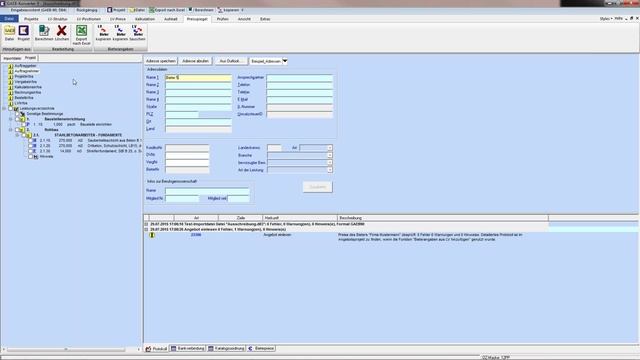The width and height of the screenshot is (640, 360).
Task: Click the Adresse abrufen button
Action: (196, 61)
